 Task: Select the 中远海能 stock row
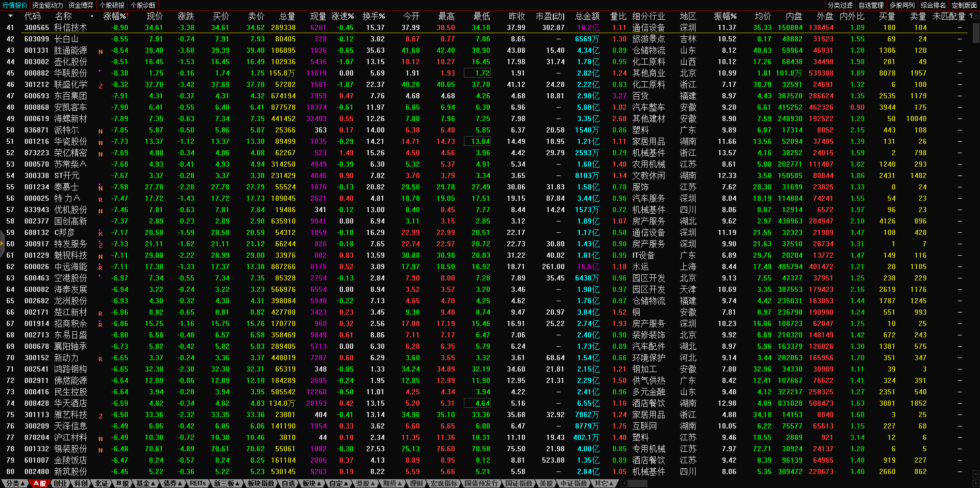click(x=71, y=267)
